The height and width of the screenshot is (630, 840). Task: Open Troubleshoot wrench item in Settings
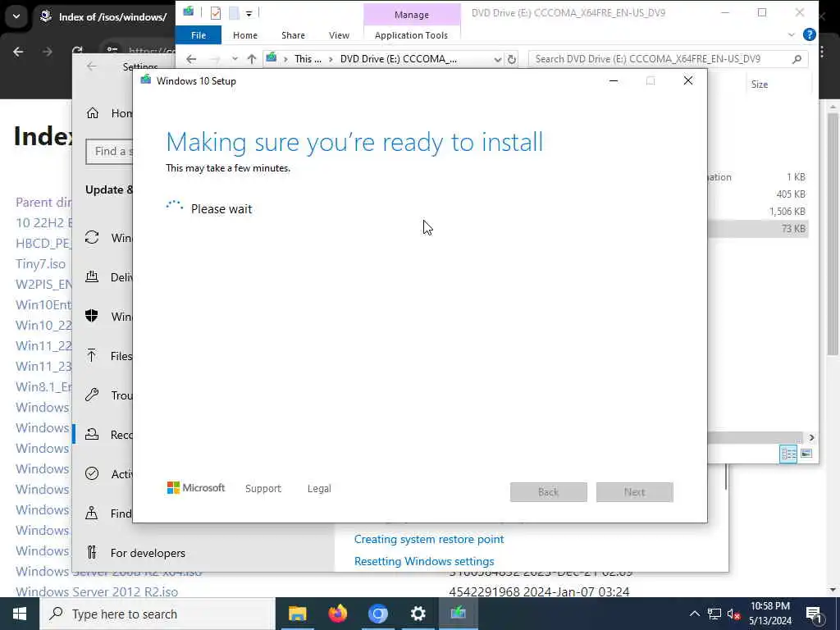coord(92,395)
